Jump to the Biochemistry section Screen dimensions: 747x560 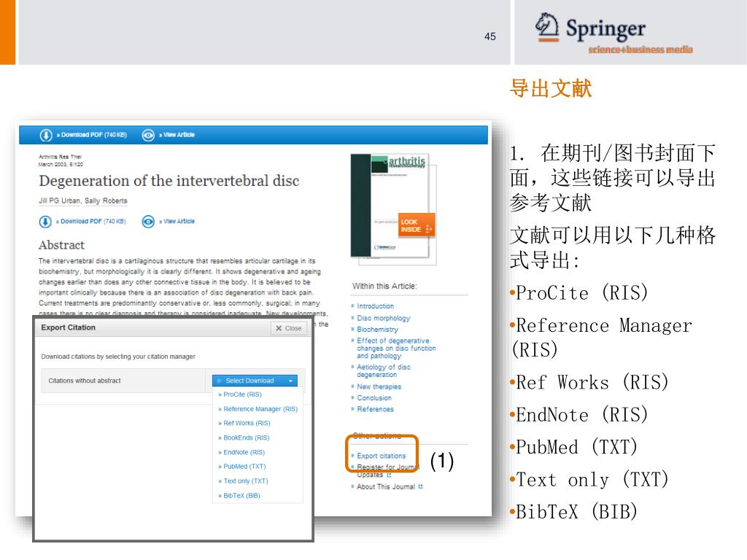pyautogui.click(x=377, y=330)
